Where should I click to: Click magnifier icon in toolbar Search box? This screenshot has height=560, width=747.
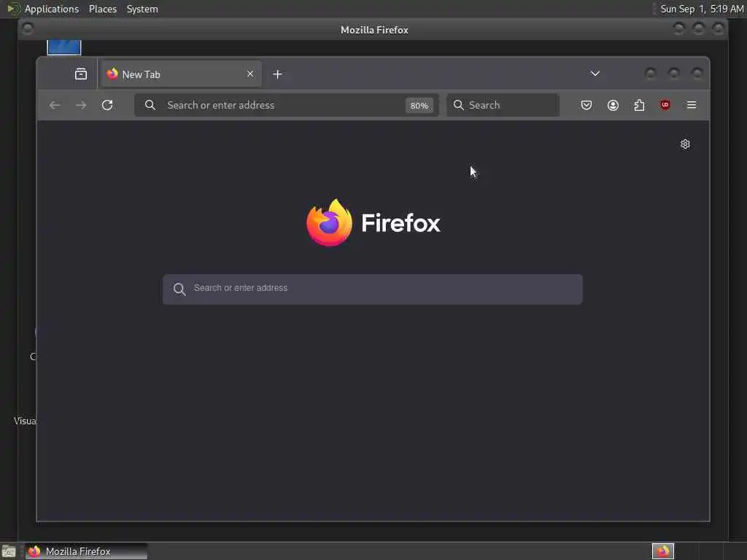(459, 105)
